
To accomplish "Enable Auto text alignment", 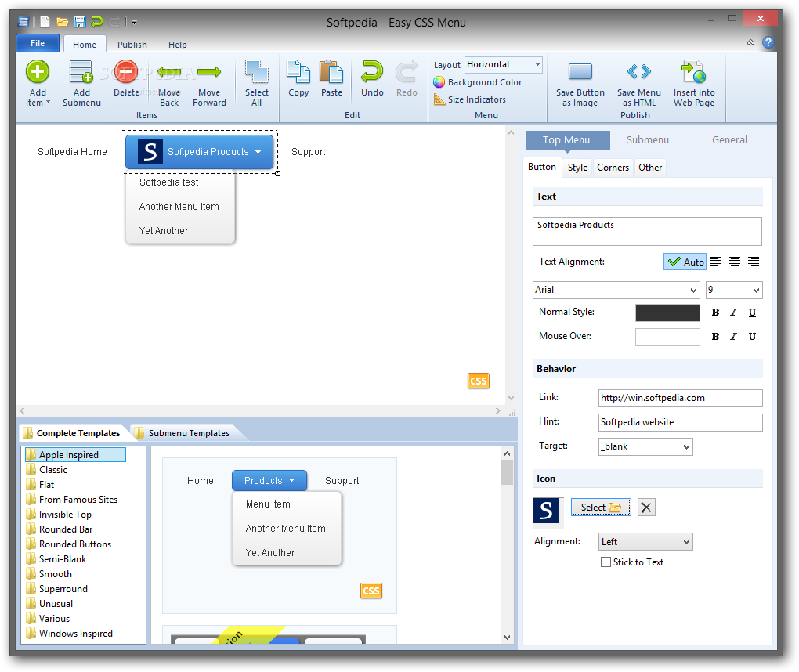I will 685,262.
